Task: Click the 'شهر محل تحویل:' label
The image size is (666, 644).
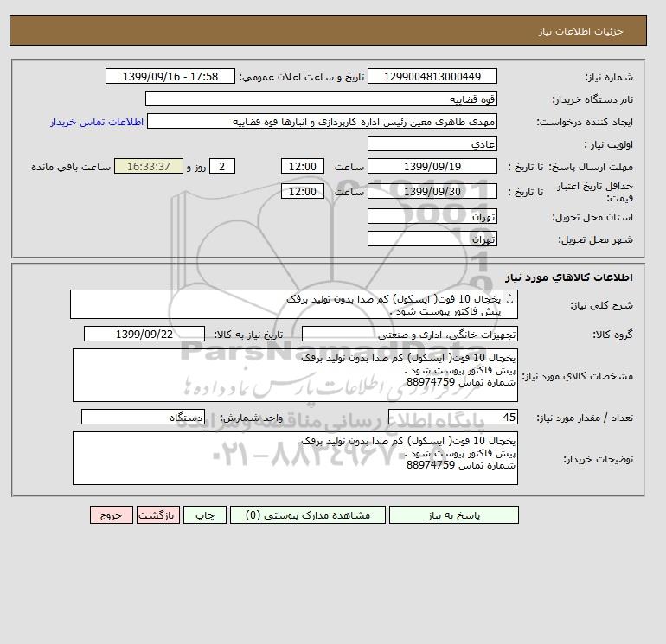Action: pyautogui.click(x=595, y=239)
